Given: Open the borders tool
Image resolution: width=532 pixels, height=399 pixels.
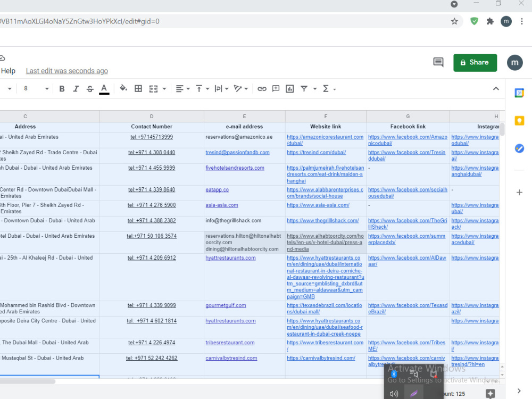Looking at the screenshot, I should tap(138, 89).
